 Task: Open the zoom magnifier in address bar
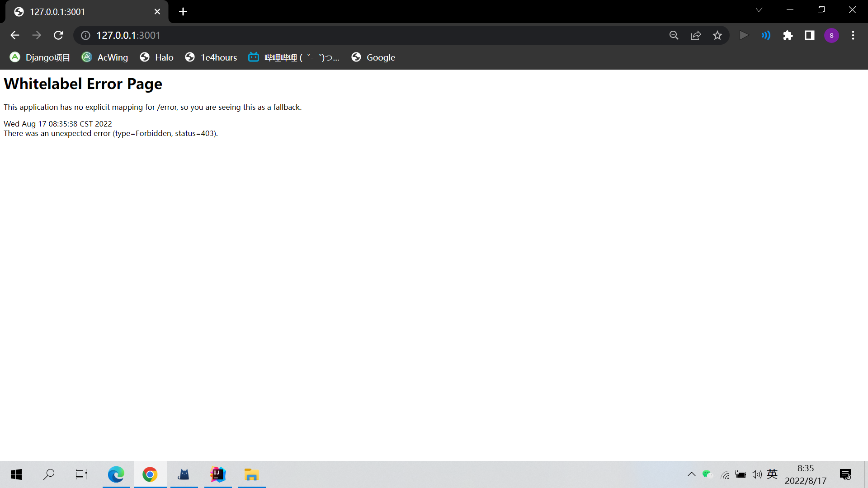point(674,35)
